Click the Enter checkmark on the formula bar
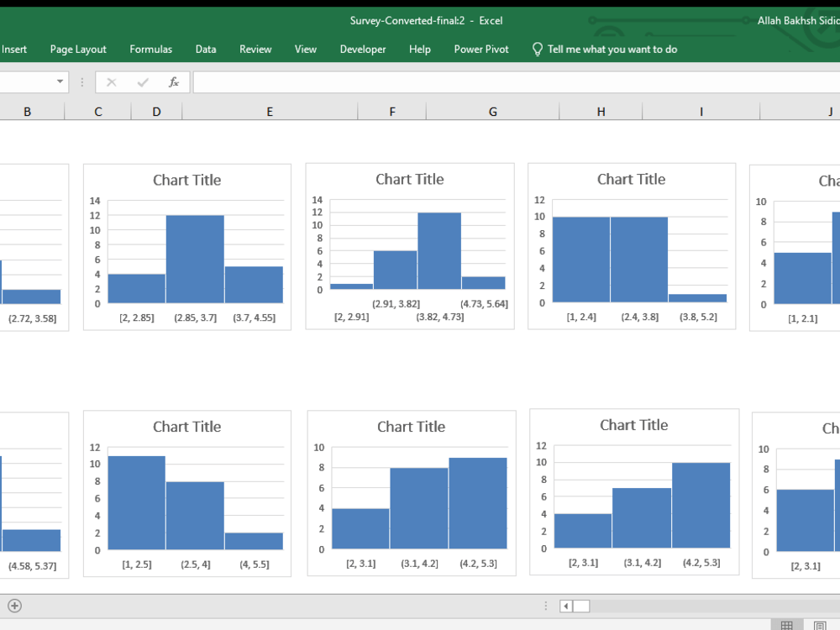840x630 pixels. [143, 81]
